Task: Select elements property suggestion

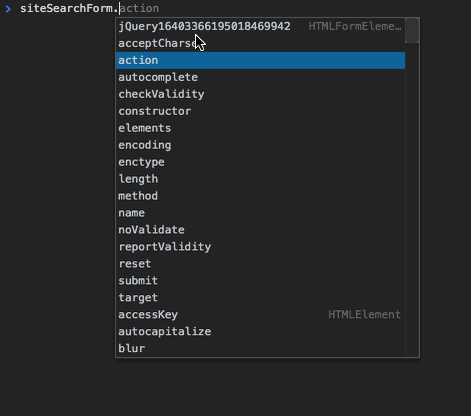Action: click(x=260, y=128)
